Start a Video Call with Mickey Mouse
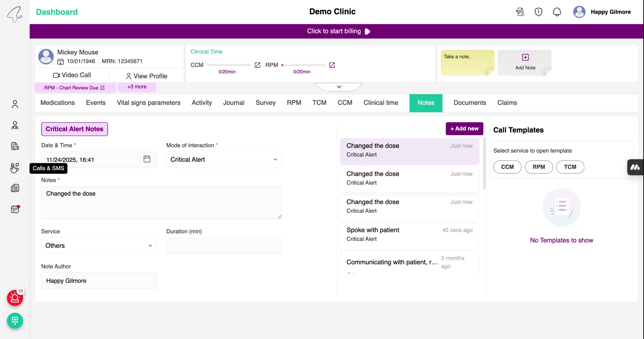Screen dimensions: 644x339 pyautogui.click(x=72, y=75)
